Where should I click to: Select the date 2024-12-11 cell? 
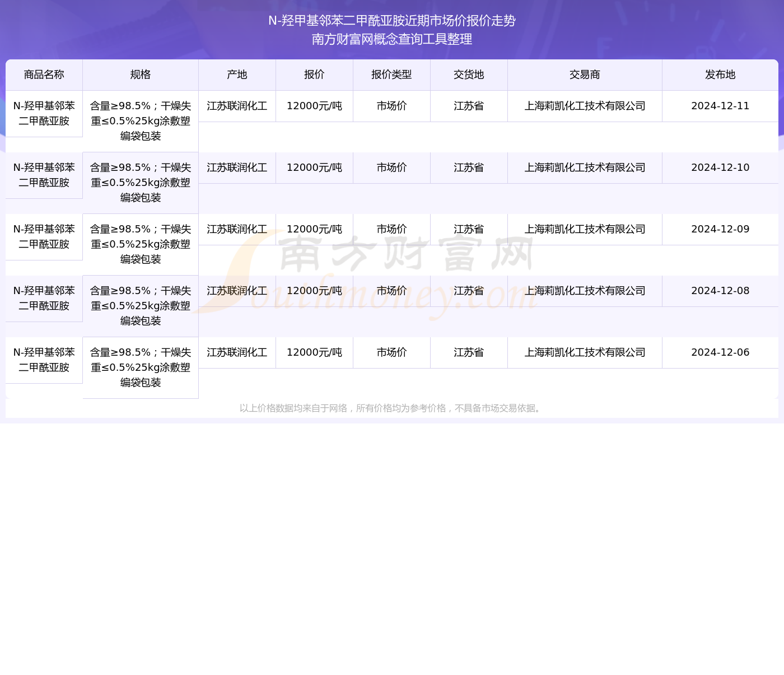720,106
